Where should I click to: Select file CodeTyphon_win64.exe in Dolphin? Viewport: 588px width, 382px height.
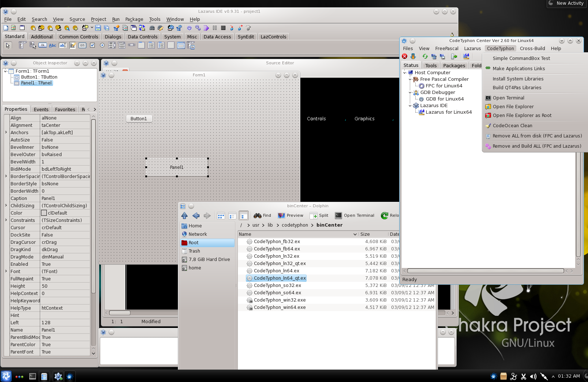pos(280,307)
